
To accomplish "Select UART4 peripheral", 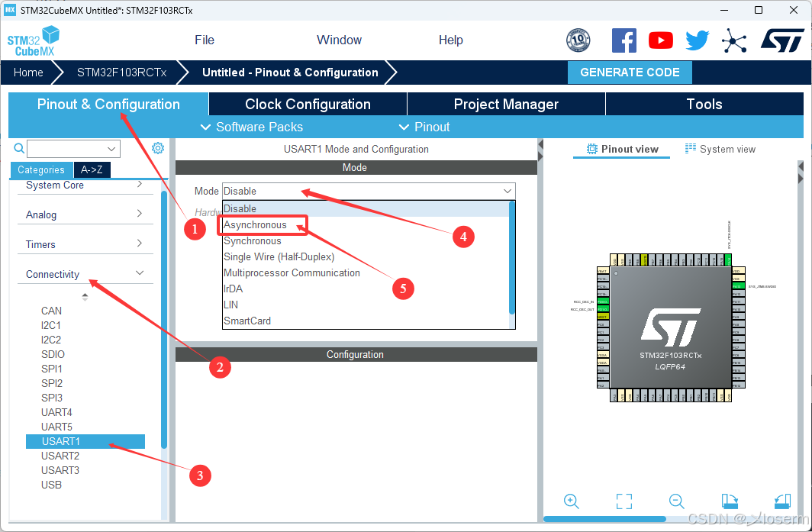I will tap(56, 412).
